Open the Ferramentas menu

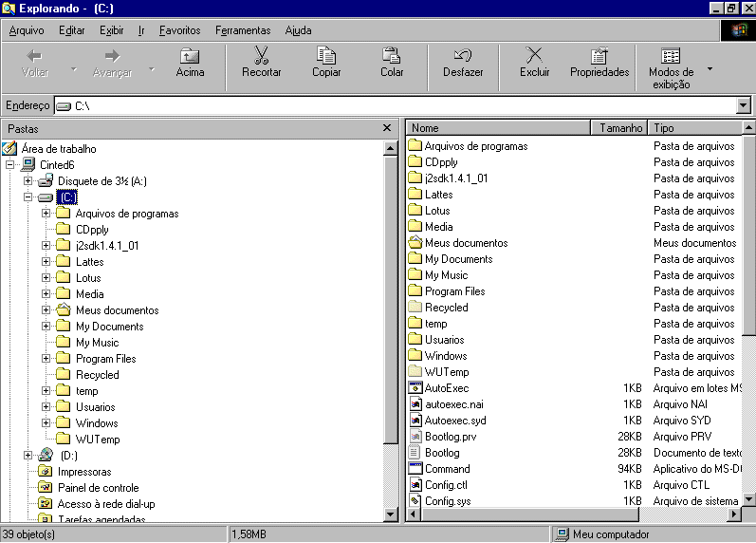tap(243, 30)
